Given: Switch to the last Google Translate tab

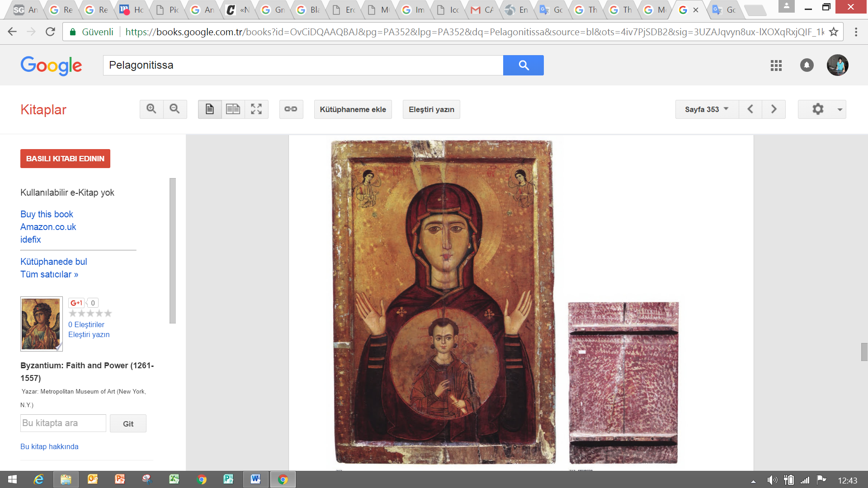Looking at the screenshot, I should pos(725,10).
